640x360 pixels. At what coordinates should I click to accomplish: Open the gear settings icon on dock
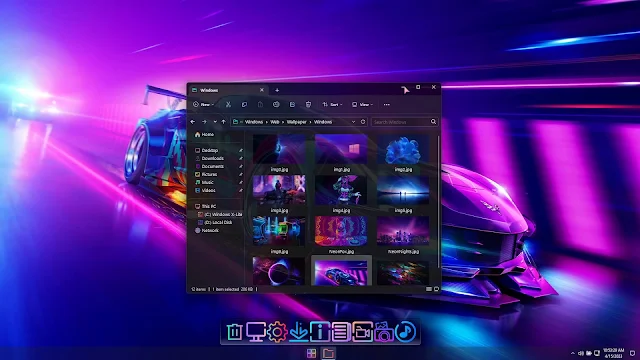(x=277, y=331)
